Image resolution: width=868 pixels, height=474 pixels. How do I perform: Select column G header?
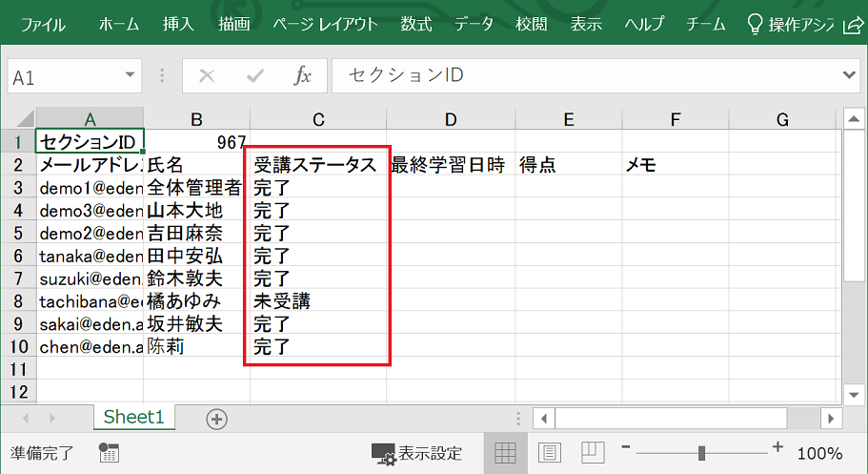coord(782,118)
